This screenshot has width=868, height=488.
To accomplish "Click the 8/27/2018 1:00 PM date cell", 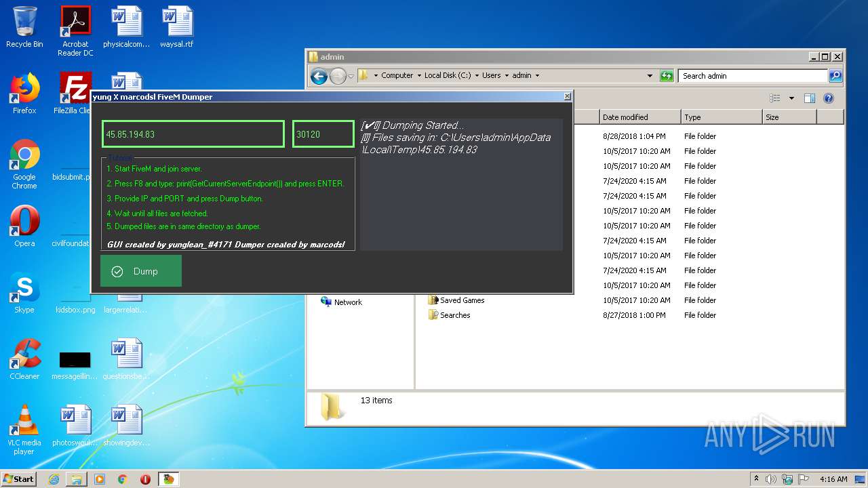I will [634, 315].
